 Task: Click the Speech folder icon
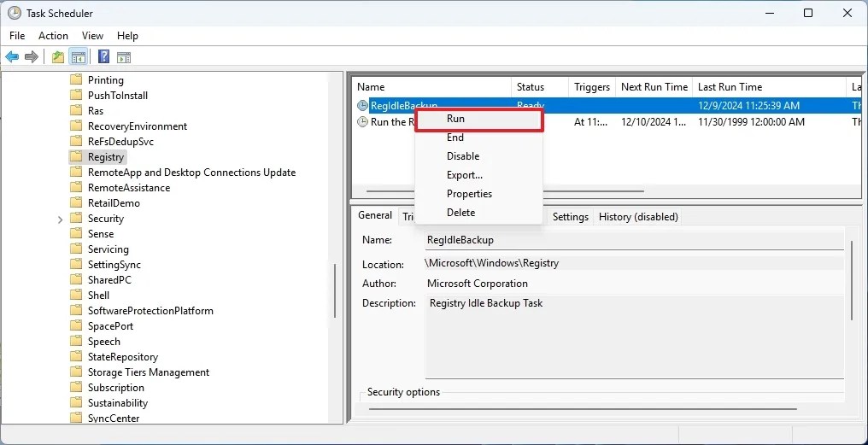(x=76, y=342)
